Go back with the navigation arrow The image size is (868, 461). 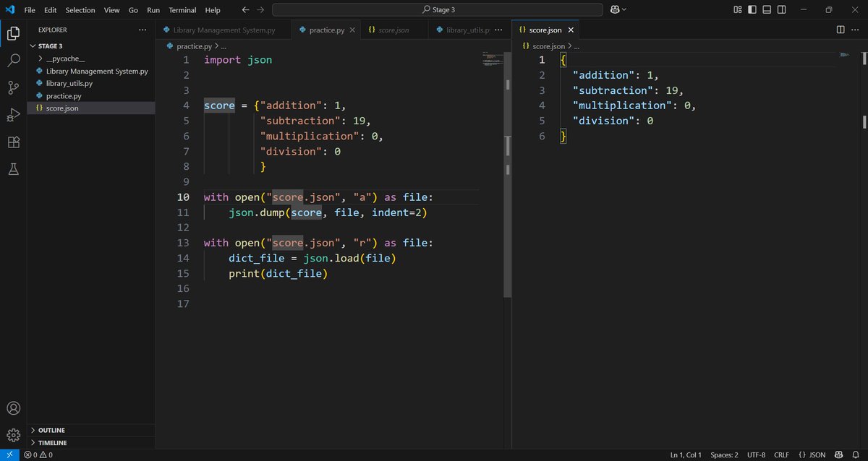pyautogui.click(x=245, y=10)
